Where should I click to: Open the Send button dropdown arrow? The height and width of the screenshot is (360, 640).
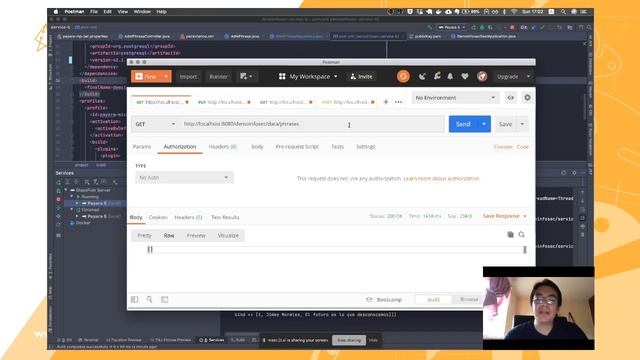click(x=484, y=124)
